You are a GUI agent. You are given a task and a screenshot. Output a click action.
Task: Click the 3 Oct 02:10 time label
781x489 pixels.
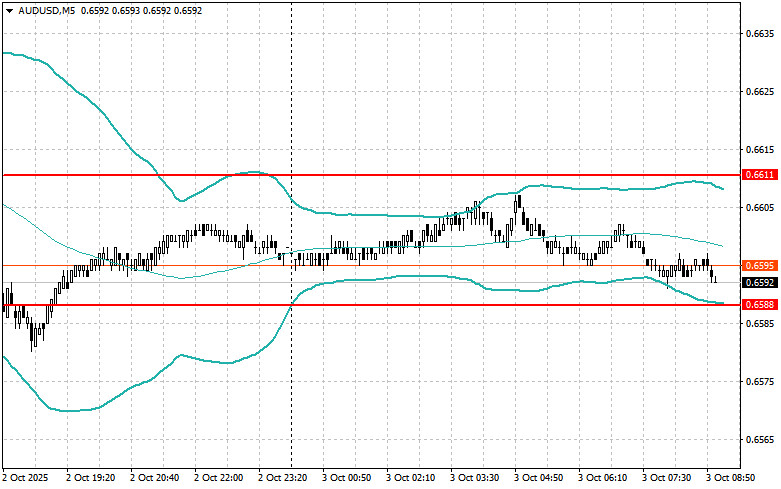click(410, 478)
